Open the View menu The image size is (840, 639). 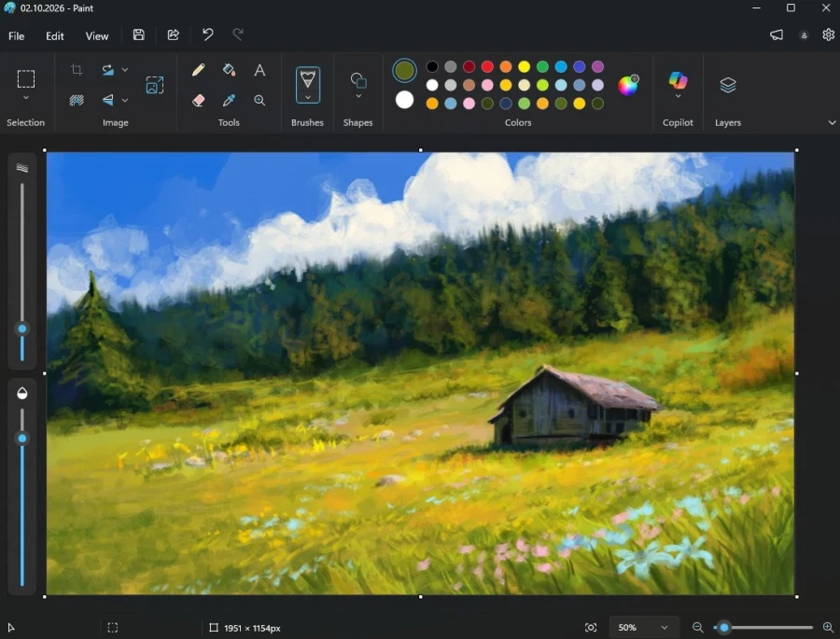[97, 35]
